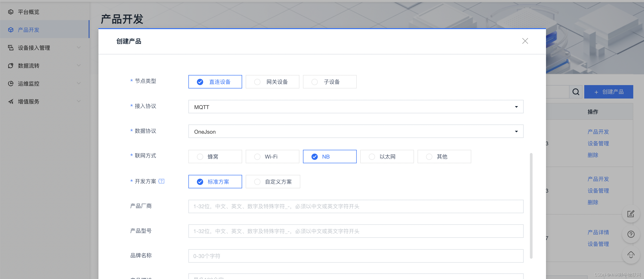Select the 自定义方案 development option
The width and height of the screenshot is (644, 279).
click(273, 182)
